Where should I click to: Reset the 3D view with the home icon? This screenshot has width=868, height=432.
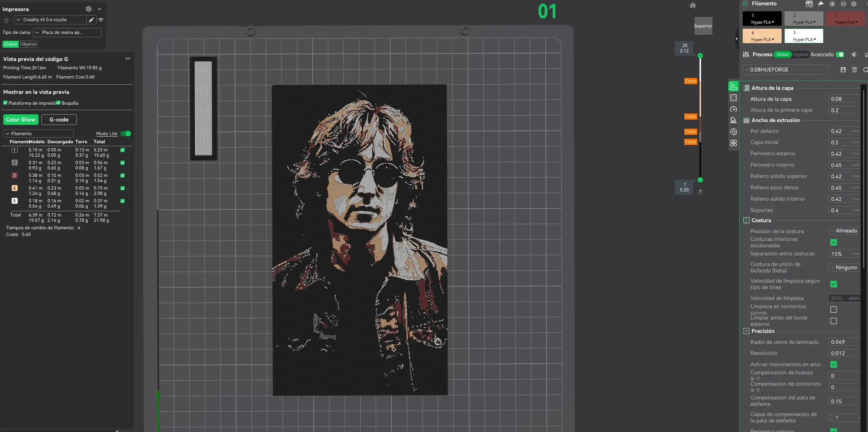click(693, 5)
